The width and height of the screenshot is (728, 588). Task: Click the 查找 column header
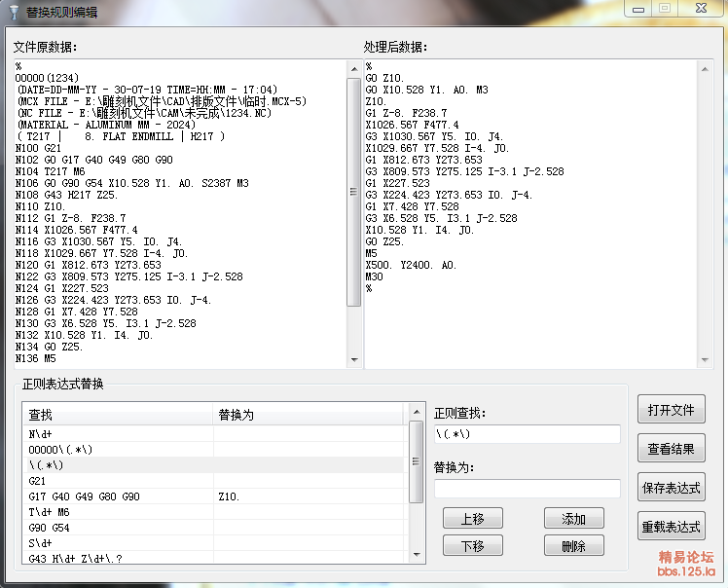118,415
